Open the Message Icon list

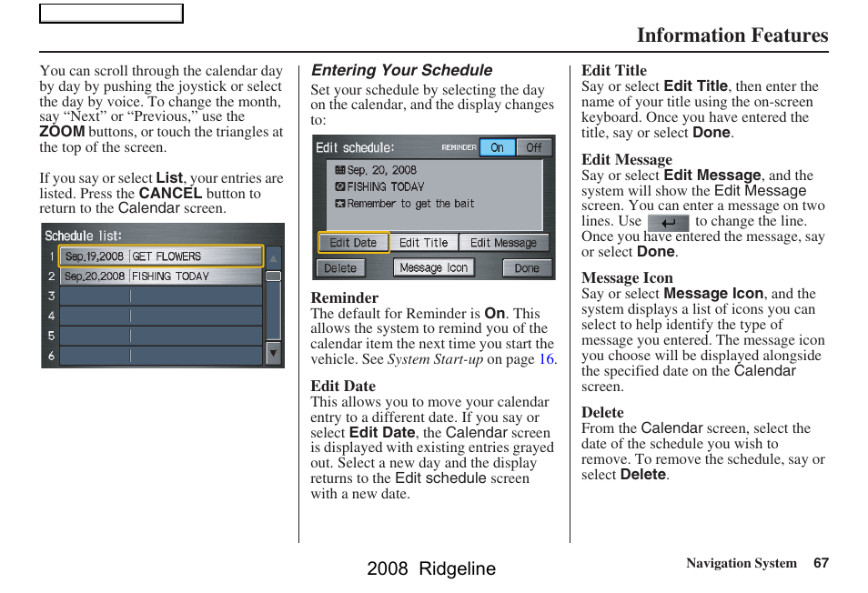[433, 267]
